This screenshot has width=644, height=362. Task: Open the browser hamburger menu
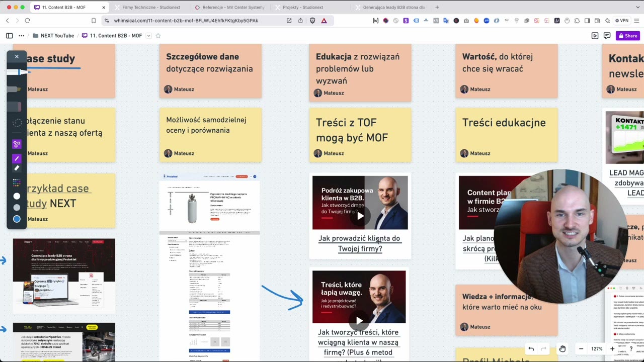636,21
